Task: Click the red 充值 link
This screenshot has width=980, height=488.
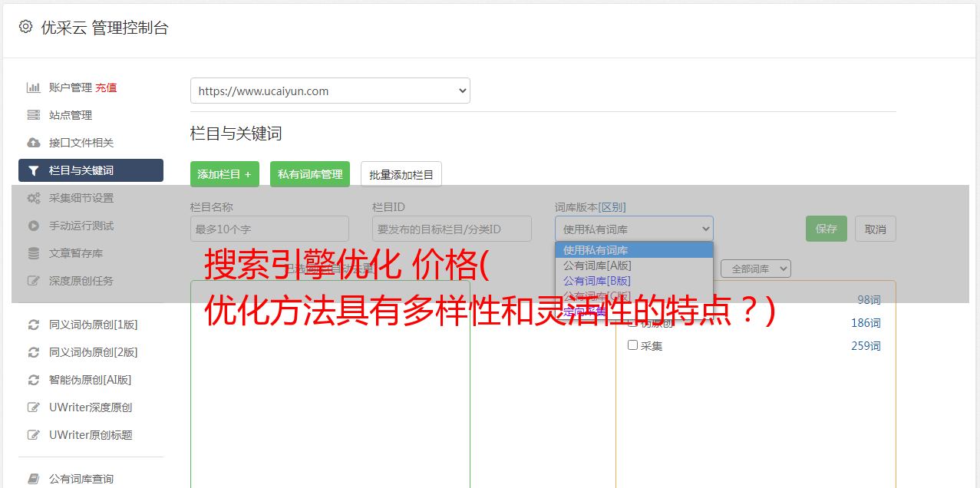Action: pyautogui.click(x=106, y=87)
